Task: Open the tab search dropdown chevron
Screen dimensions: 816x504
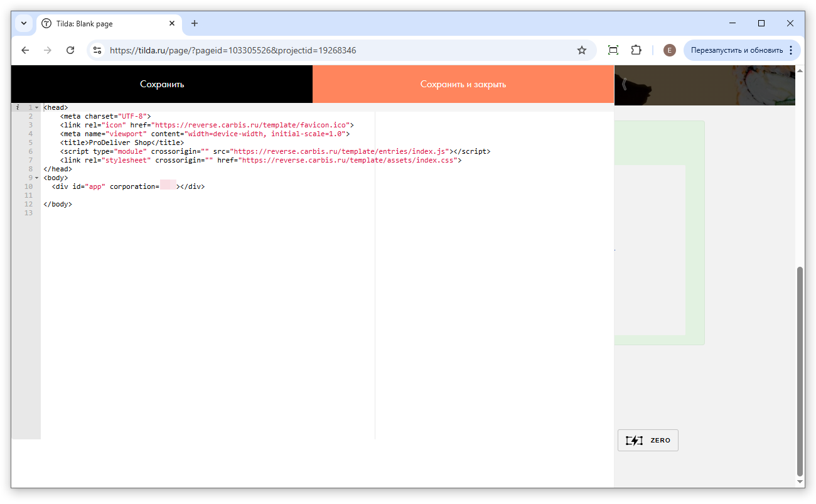Action: coord(24,23)
